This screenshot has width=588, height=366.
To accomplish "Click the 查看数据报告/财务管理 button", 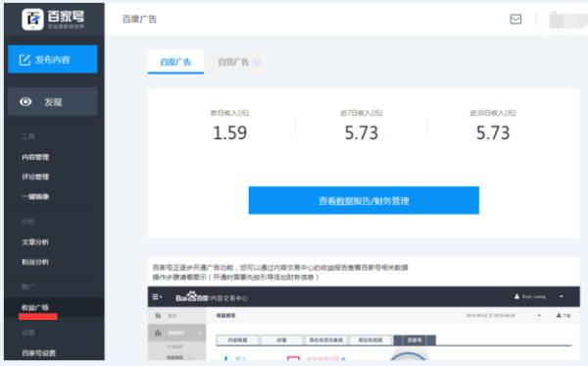I will click(364, 200).
